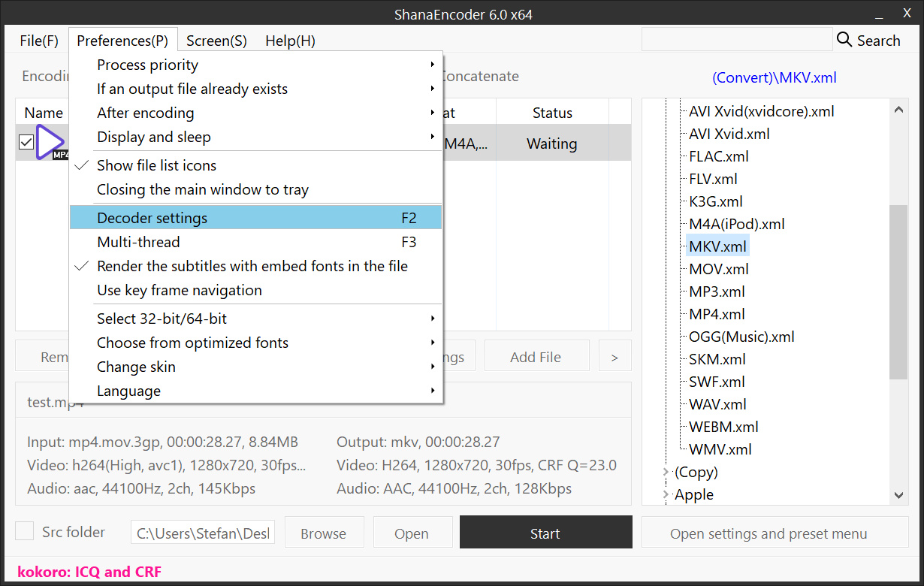This screenshot has width=924, height=586.
Task: Choose Multi-thread menu entry
Action: click(x=255, y=242)
